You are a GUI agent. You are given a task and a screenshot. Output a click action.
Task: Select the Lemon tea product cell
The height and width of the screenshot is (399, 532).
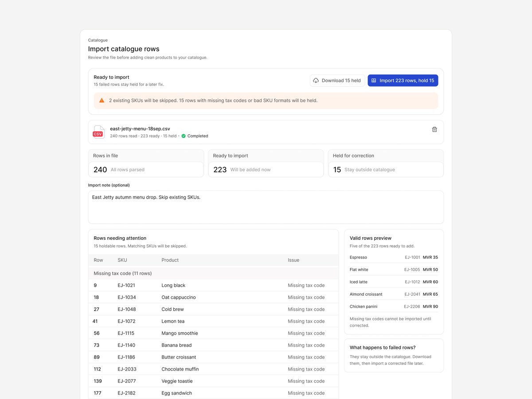coord(173,321)
